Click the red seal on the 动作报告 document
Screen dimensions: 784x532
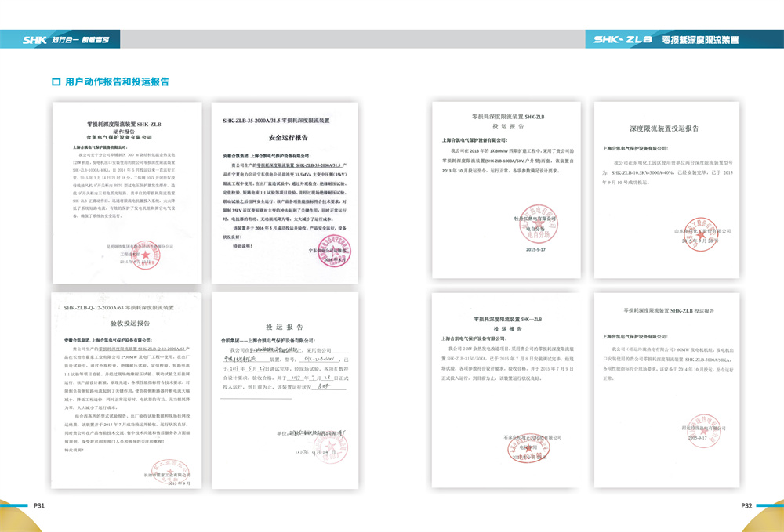(146, 255)
